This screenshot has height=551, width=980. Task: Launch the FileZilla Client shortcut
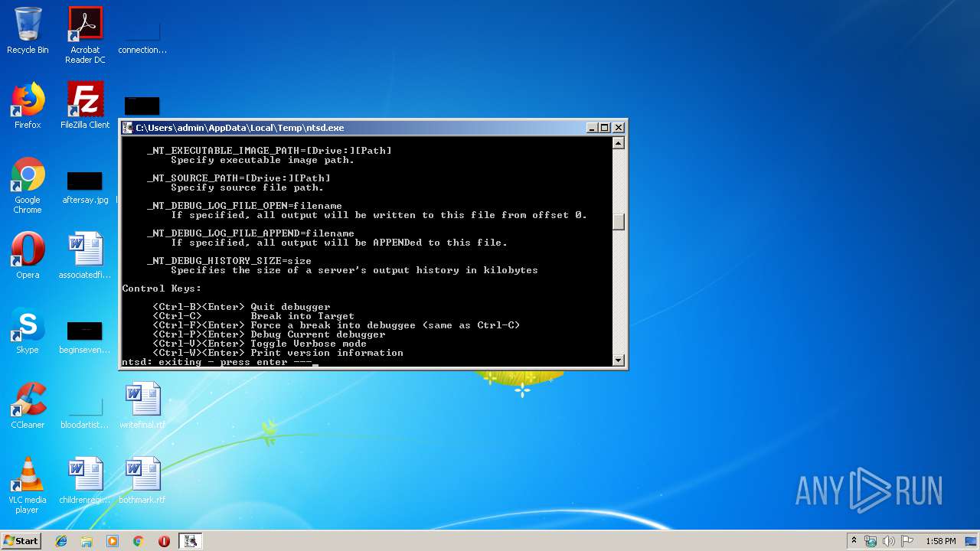[x=85, y=106]
